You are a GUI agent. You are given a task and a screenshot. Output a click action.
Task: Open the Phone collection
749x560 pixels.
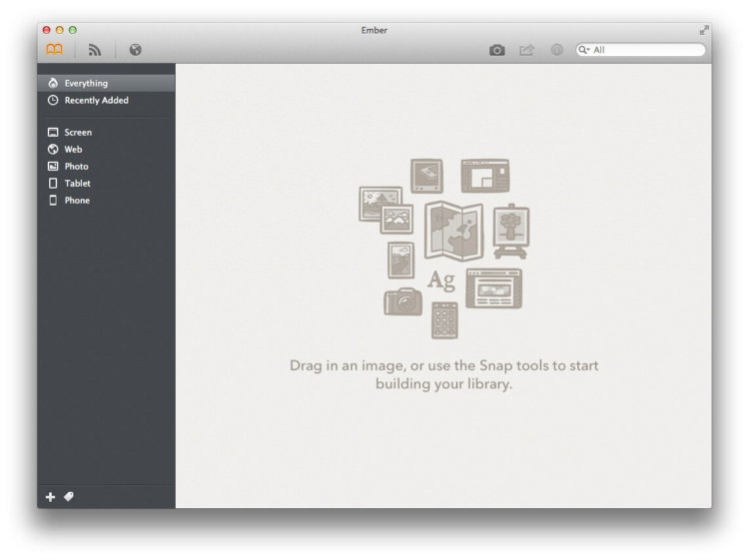(x=107, y=201)
